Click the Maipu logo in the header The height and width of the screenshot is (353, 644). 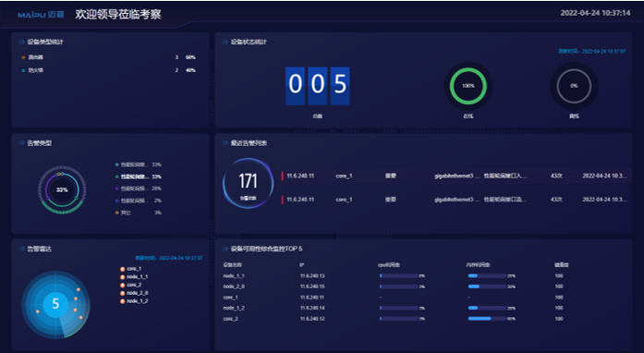click(x=41, y=15)
